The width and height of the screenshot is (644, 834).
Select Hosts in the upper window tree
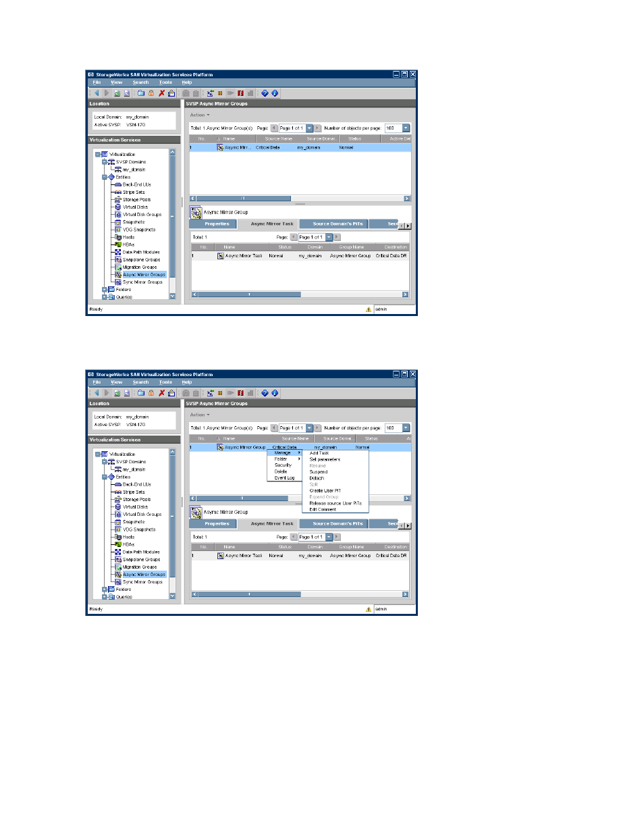(x=128, y=237)
